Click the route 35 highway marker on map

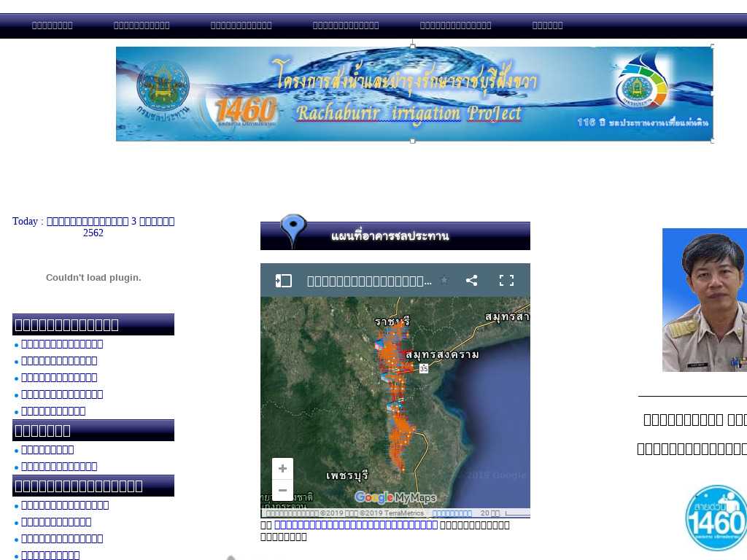coord(424,368)
